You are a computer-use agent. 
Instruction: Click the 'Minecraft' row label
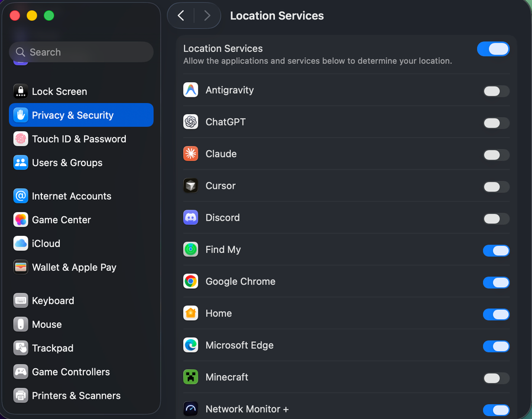tap(226, 377)
